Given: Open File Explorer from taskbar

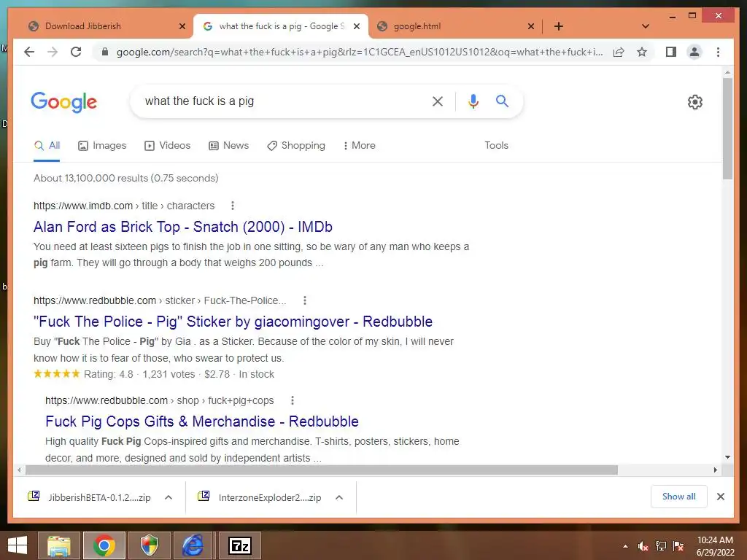Looking at the screenshot, I should point(58,545).
